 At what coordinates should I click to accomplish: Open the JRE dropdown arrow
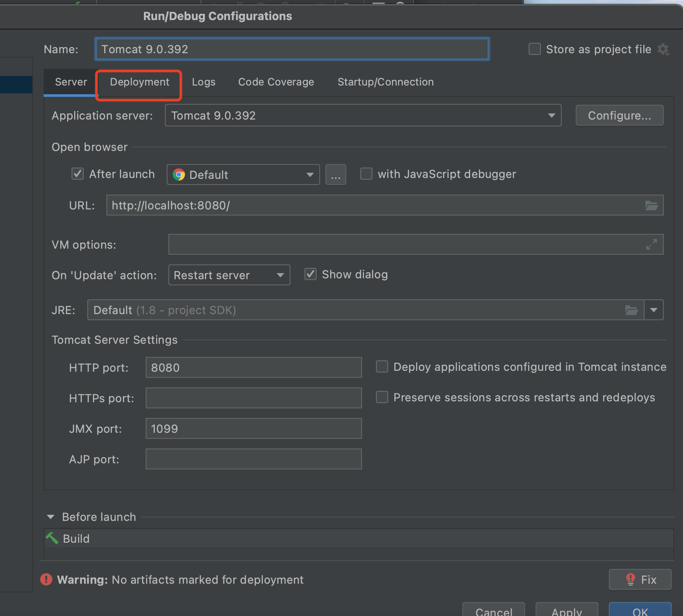click(654, 310)
